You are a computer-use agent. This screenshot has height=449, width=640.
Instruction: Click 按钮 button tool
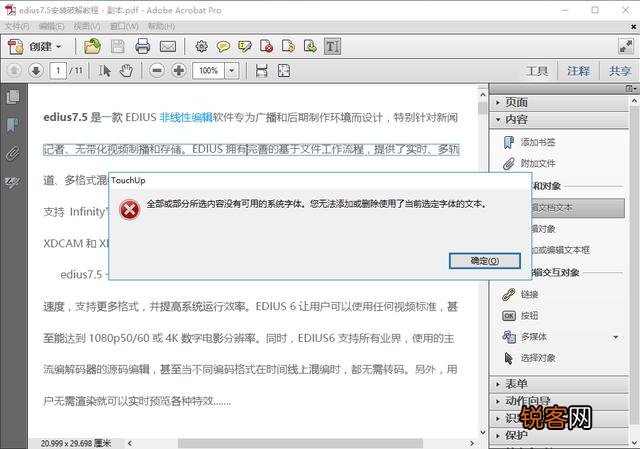pos(520,316)
